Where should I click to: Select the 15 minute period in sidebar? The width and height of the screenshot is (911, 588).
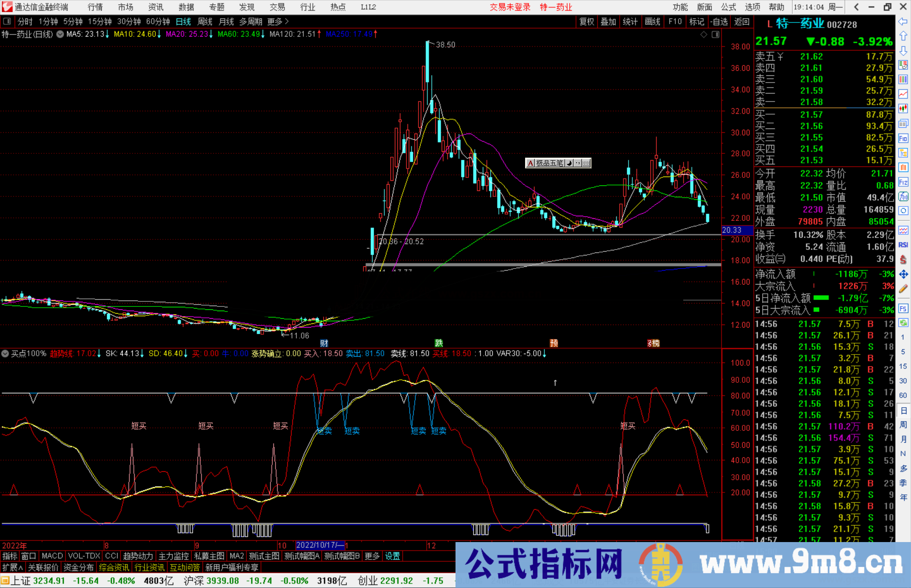(903, 366)
